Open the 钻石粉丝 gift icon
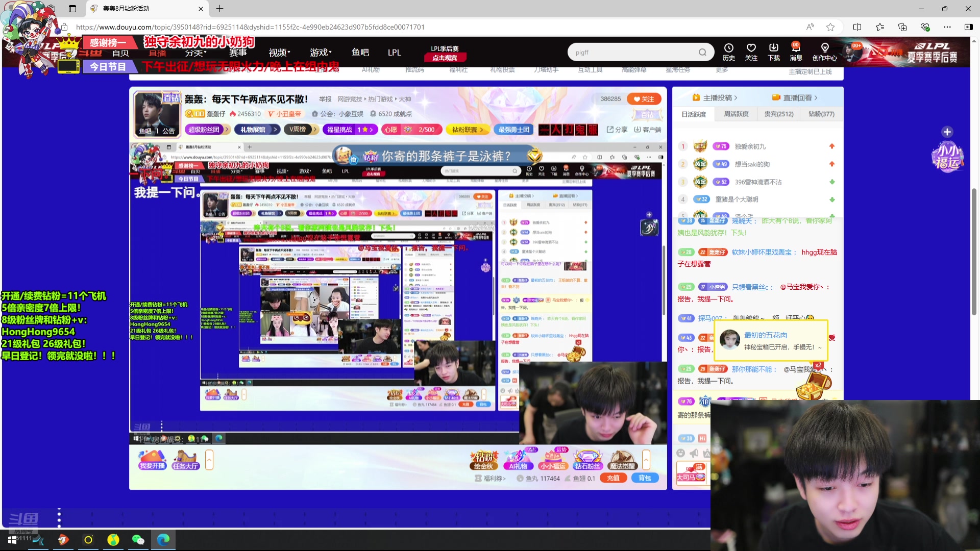 587,460
